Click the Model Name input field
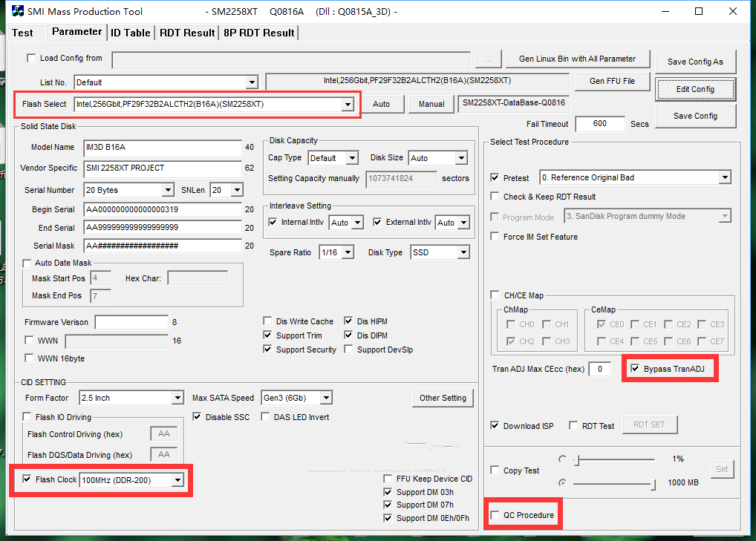 tap(163, 148)
